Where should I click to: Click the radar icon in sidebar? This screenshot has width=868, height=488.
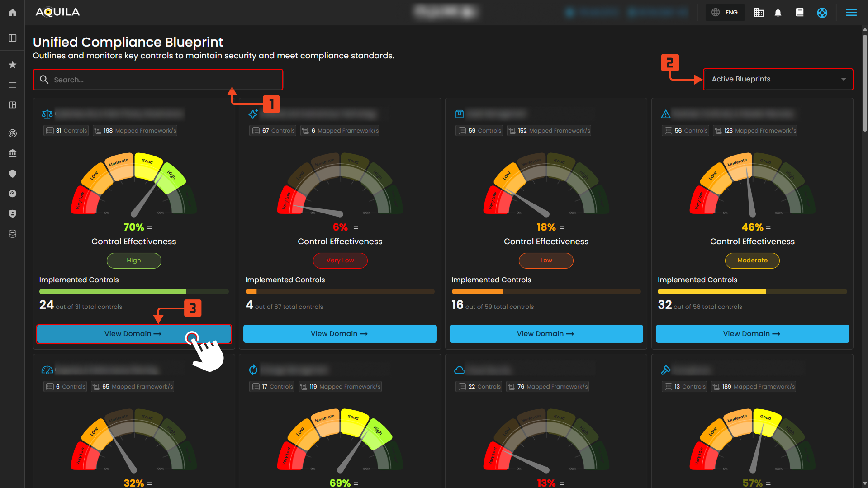[13, 133]
